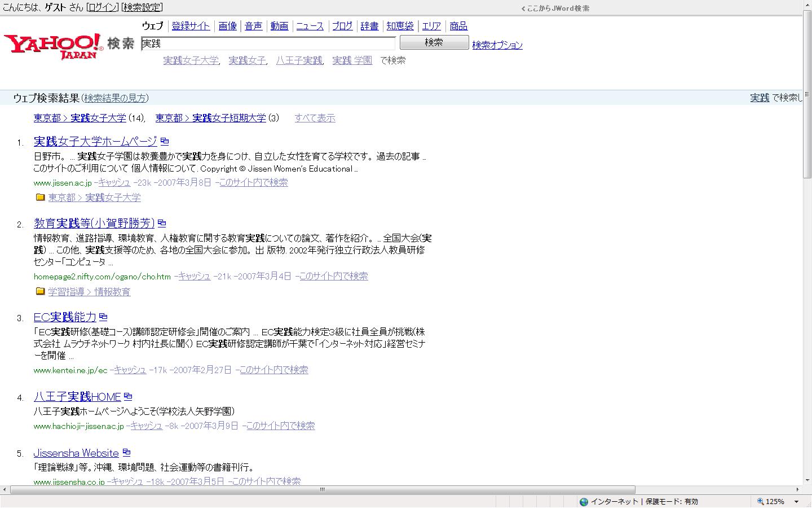Search within homepage2.nifty.com site

click(x=333, y=276)
